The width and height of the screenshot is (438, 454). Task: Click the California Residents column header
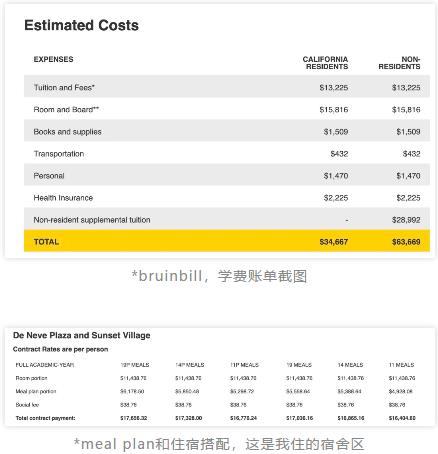325,63
